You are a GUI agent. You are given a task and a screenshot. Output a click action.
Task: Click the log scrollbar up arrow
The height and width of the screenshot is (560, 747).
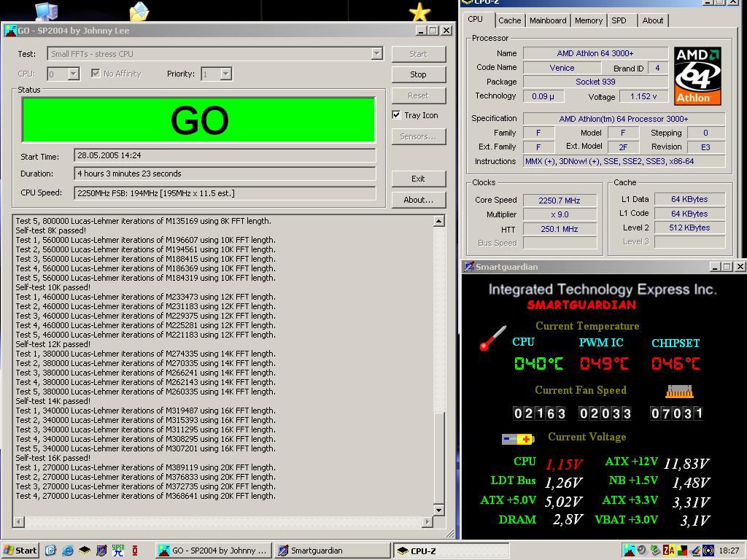coord(438,221)
